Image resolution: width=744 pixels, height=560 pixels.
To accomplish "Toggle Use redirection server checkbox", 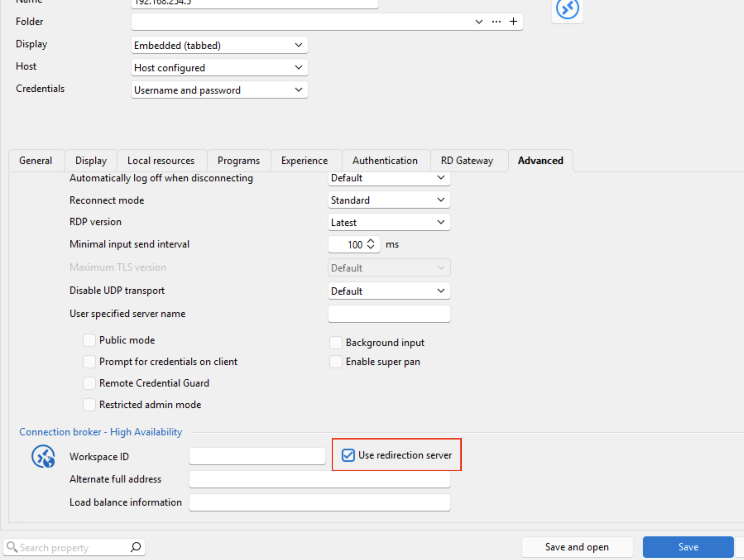I will click(x=348, y=455).
